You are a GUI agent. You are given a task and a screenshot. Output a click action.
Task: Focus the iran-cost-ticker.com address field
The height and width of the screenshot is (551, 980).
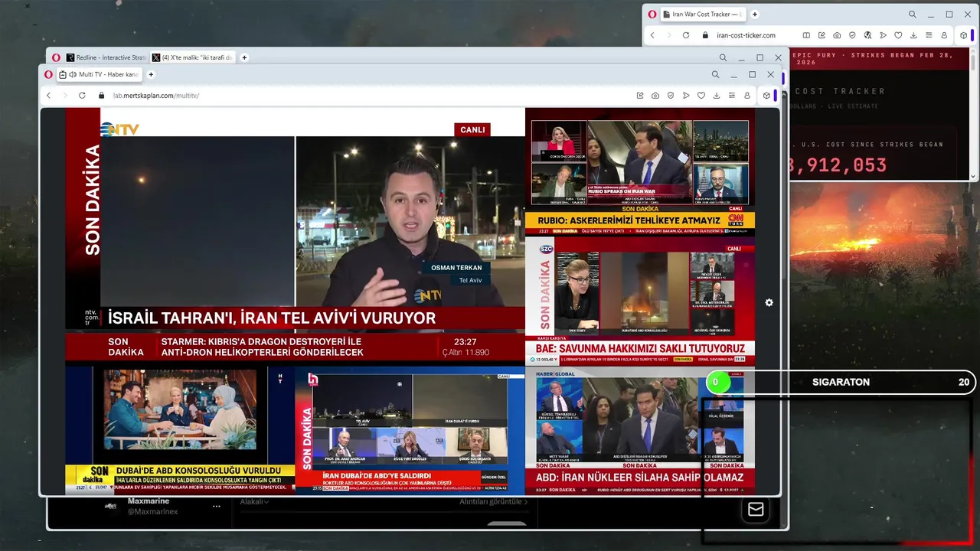[746, 35]
